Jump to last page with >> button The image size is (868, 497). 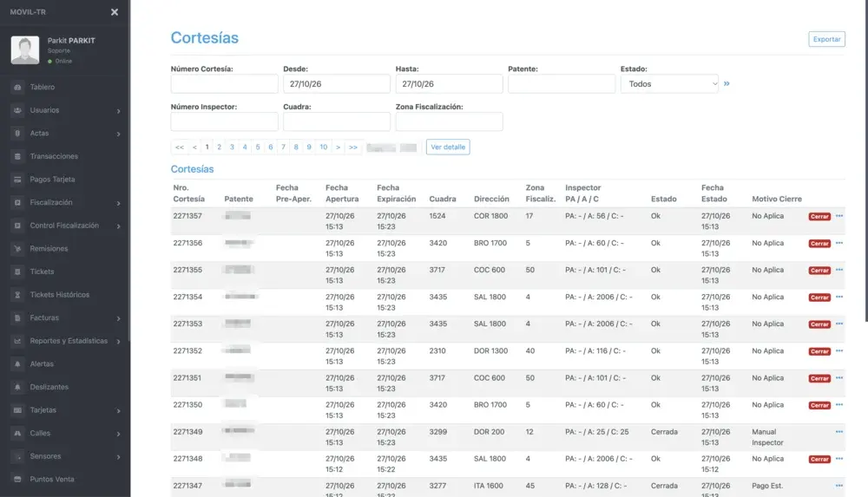(x=353, y=147)
